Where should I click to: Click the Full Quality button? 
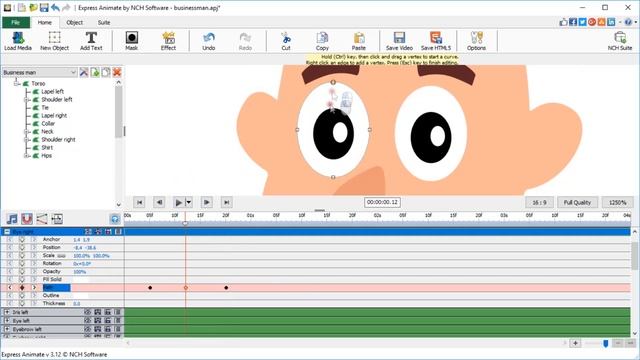(577, 202)
